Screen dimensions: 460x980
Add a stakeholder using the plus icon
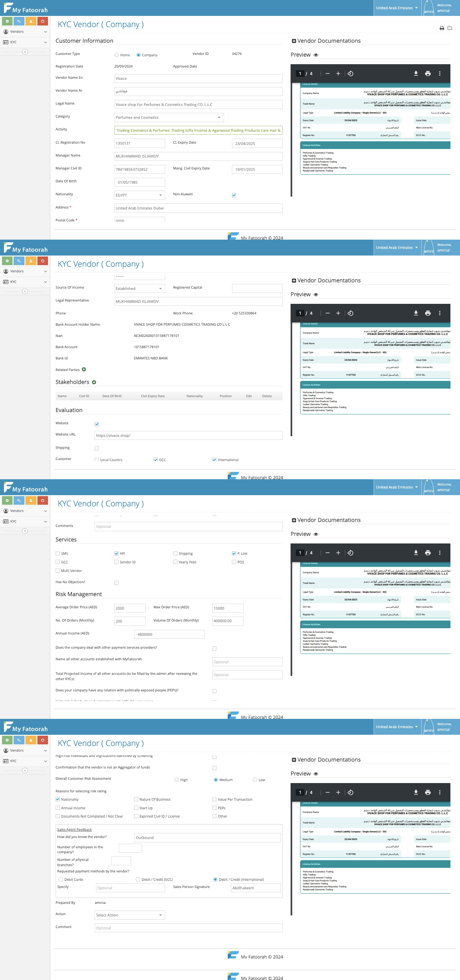(x=94, y=382)
